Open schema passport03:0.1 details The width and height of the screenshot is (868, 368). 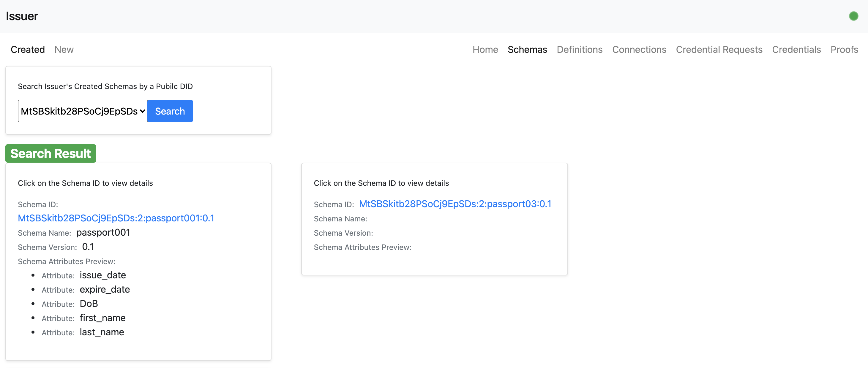pos(455,204)
